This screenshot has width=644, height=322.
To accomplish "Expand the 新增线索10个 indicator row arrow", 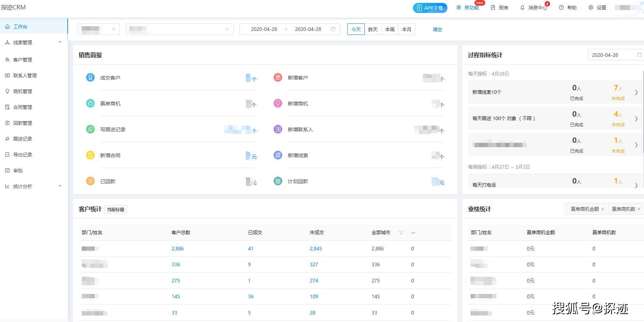I will pos(636,92).
